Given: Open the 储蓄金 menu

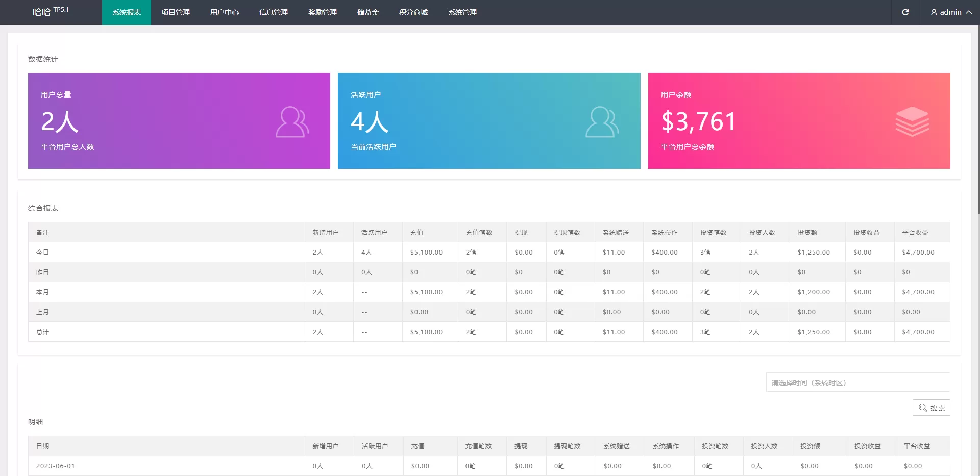Looking at the screenshot, I should [x=367, y=12].
